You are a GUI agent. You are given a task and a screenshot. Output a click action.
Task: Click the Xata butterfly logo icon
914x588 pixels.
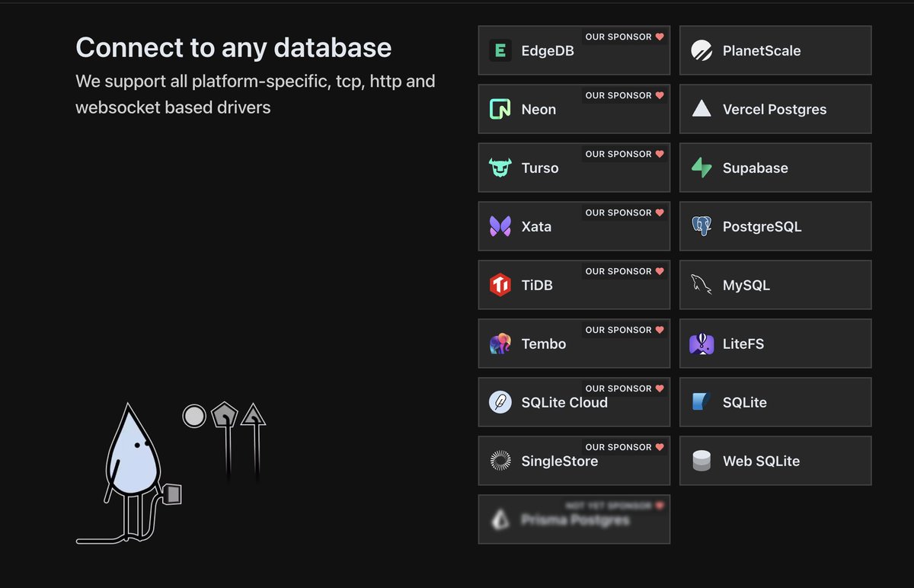[x=500, y=227]
